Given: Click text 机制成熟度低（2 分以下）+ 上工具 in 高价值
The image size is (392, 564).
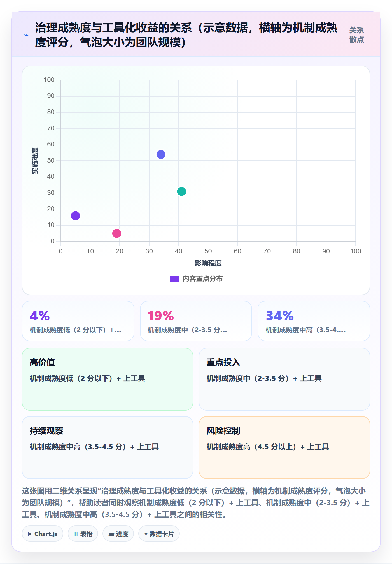Looking at the screenshot, I should click(x=87, y=379).
